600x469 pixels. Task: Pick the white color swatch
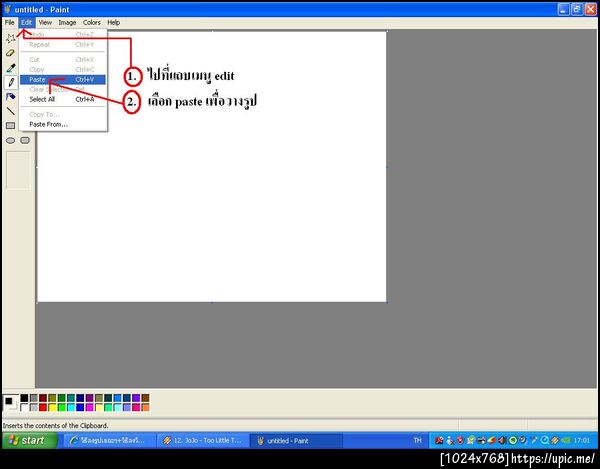[24, 407]
